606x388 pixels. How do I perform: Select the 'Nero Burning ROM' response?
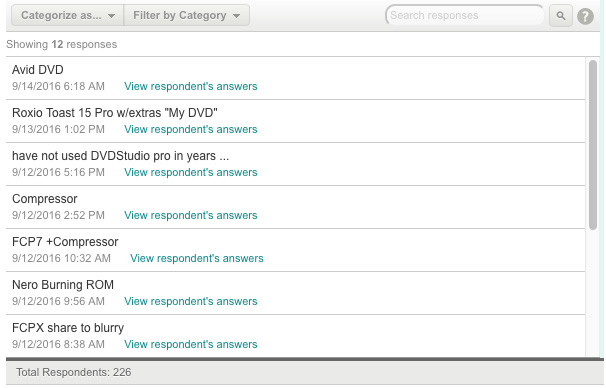(63, 284)
